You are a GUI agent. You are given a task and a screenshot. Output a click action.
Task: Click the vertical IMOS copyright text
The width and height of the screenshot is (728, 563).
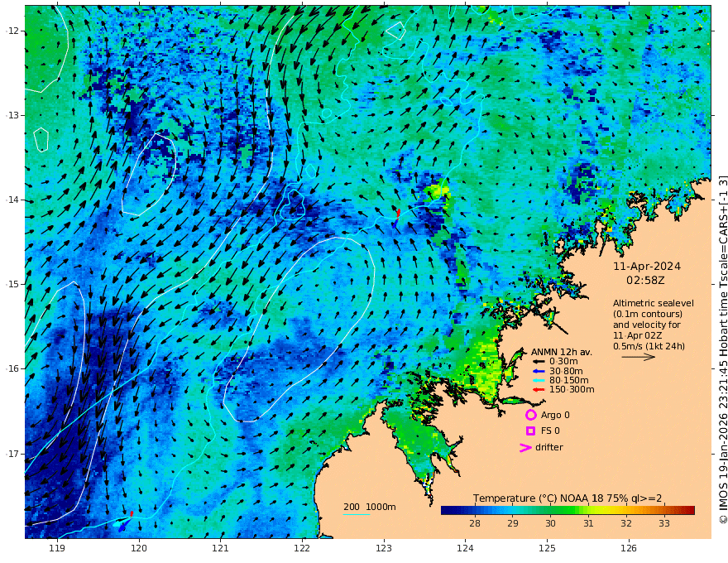722,349
